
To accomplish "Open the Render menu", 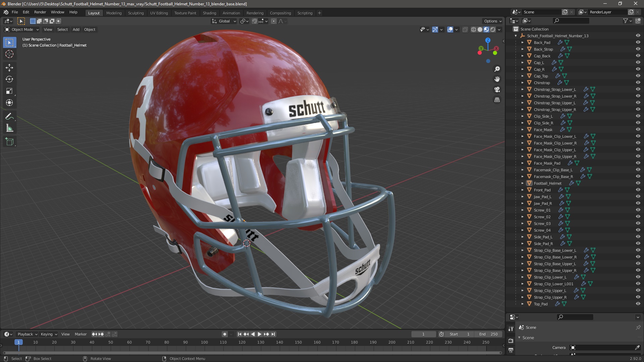I will pos(40,12).
